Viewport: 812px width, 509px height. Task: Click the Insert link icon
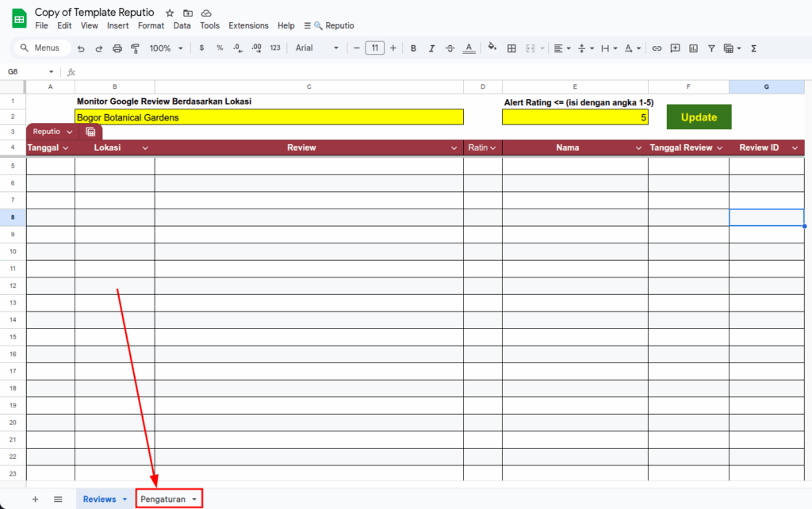(x=657, y=48)
